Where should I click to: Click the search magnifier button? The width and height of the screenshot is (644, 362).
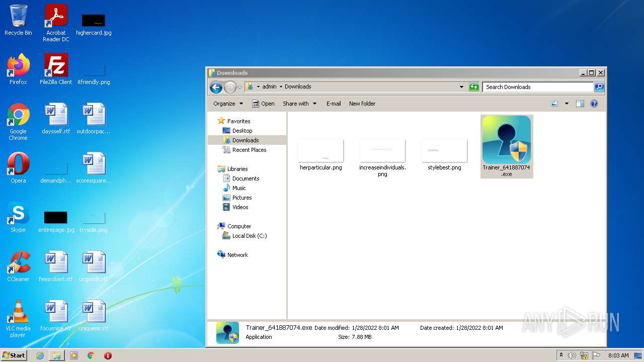[599, 87]
